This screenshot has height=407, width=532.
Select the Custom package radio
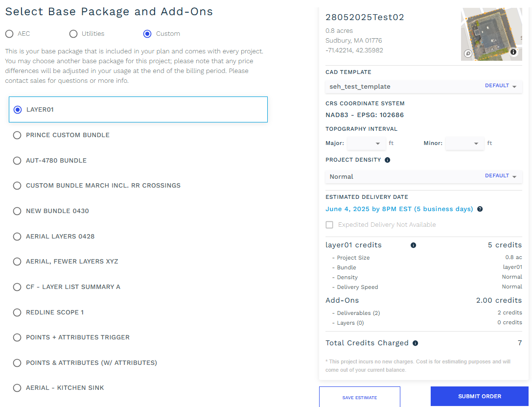coord(147,34)
